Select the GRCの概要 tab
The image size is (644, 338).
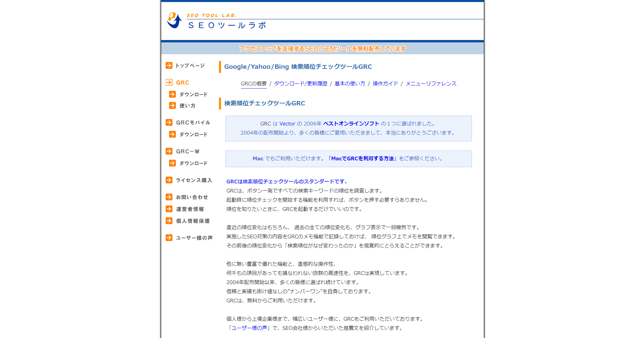[254, 84]
